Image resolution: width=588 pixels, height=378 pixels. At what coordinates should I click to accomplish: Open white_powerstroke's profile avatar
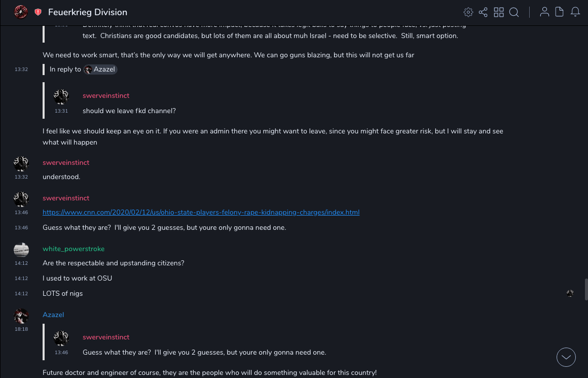point(21,250)
